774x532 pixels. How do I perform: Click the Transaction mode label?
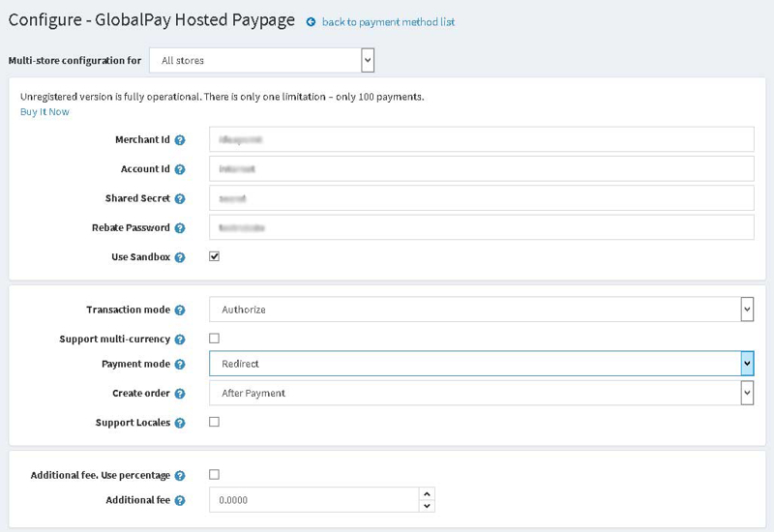coord(129,310)
